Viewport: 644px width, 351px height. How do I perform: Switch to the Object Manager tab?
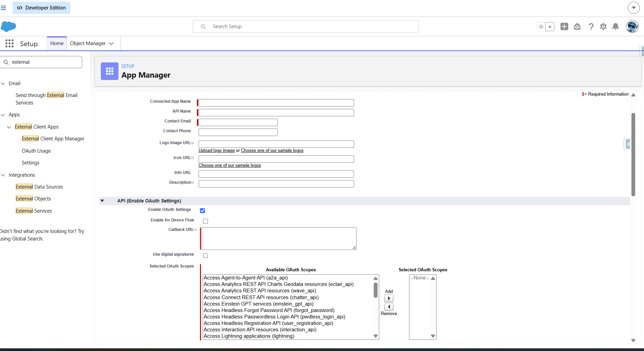click(x=88, y=43)
